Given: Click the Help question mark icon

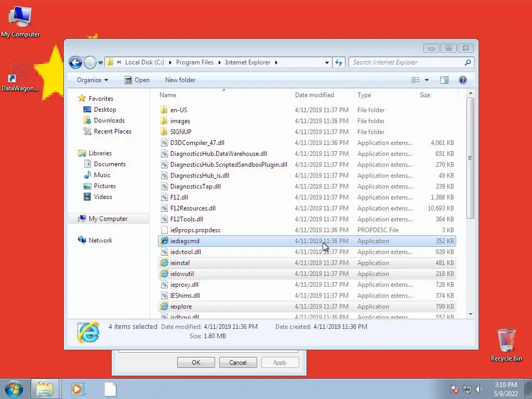Looking at the screenshot, I should tap(463, 80).
